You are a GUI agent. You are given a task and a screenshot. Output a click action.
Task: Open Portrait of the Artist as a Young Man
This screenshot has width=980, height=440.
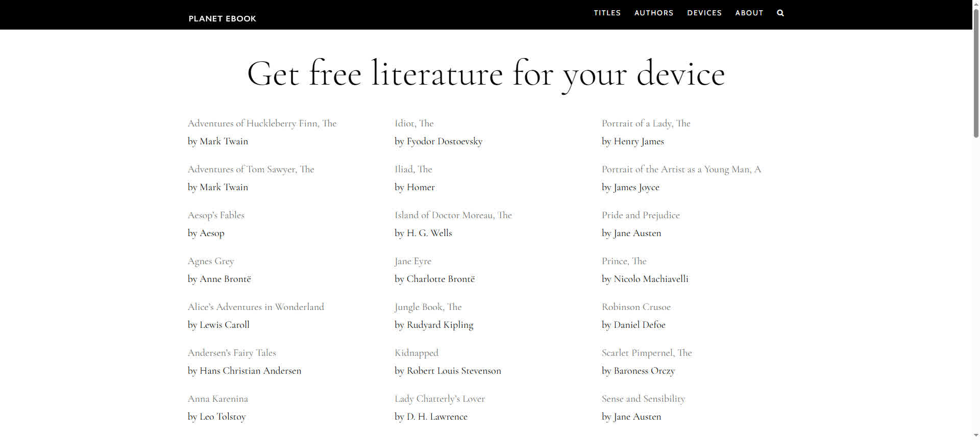681,169
